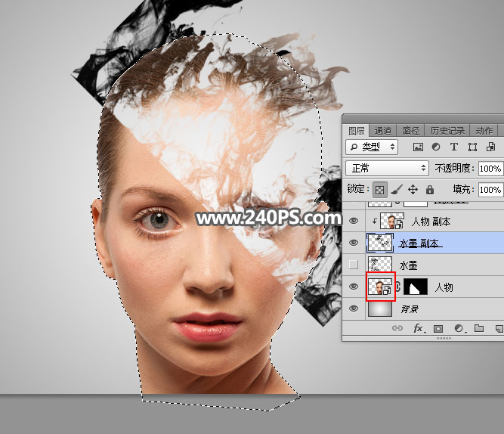Screen dimensions: 504x434
Task: Click the 水墨 副本 layer thumbnail
Action: tap(380, 243)
